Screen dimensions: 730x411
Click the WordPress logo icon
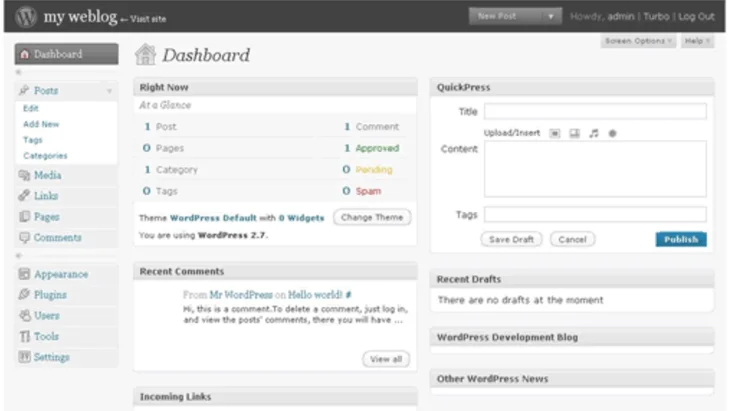26,17
